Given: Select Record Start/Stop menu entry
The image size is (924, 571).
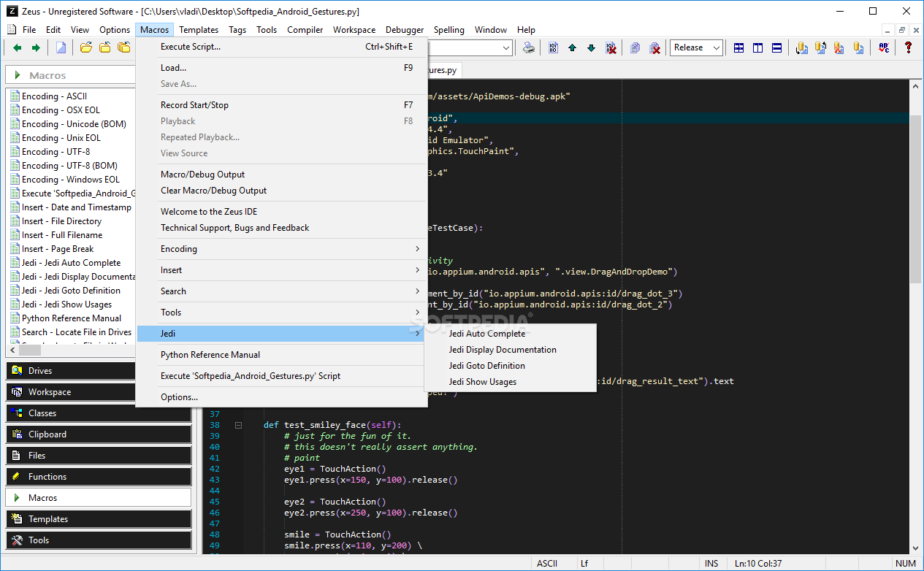Looking at the screenshot, I should [282, 105].
